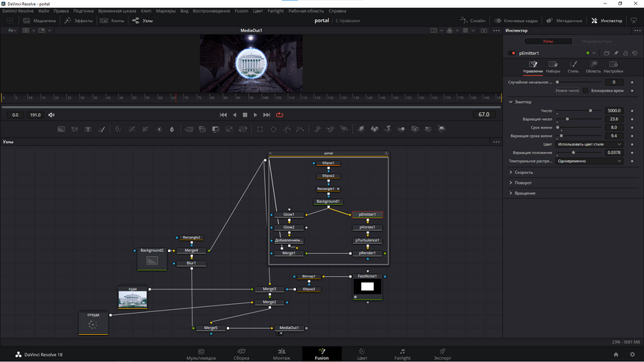Toggle pEmitter1 enable switch in Inspector

tap(512, 53)
